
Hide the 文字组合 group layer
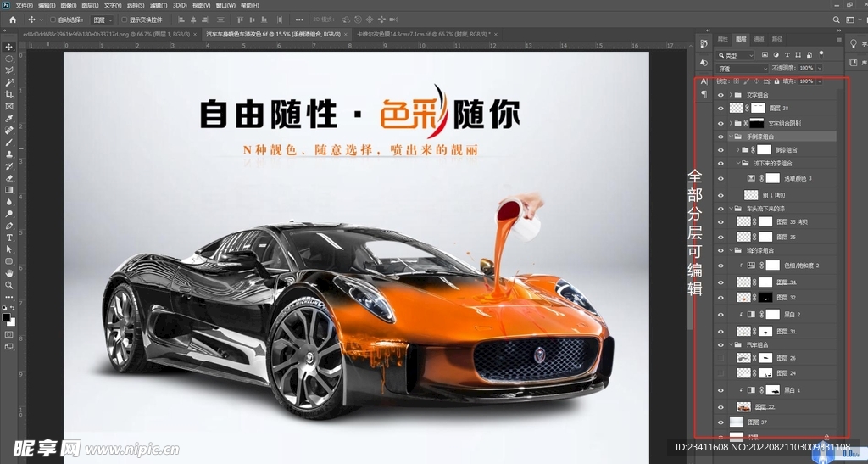coord(721,95)
